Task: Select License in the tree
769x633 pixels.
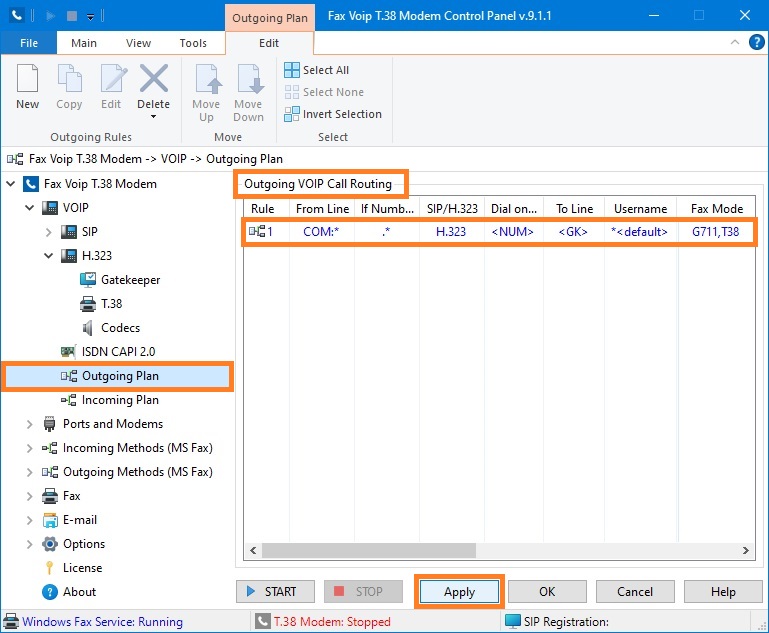Action: click(82, 568)
